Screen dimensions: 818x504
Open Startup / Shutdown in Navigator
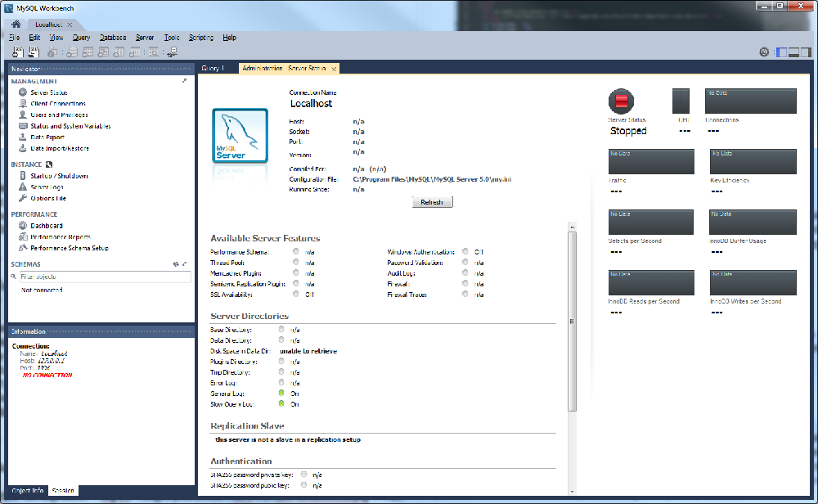(59, 176)
